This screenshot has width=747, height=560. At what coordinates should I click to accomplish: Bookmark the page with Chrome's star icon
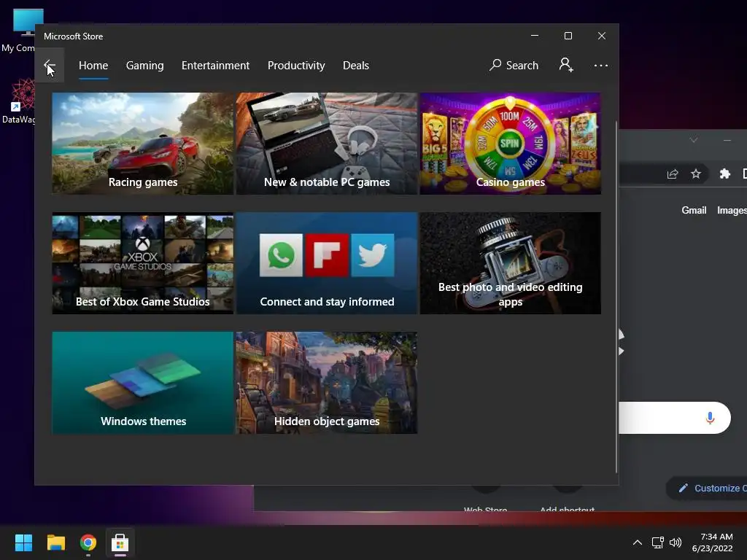point(696,174)
